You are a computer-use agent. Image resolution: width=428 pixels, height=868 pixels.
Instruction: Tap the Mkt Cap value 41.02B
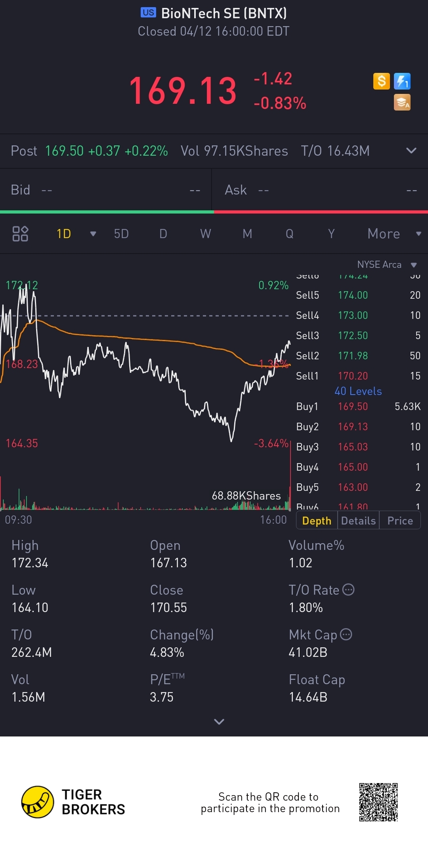point(308,652)
